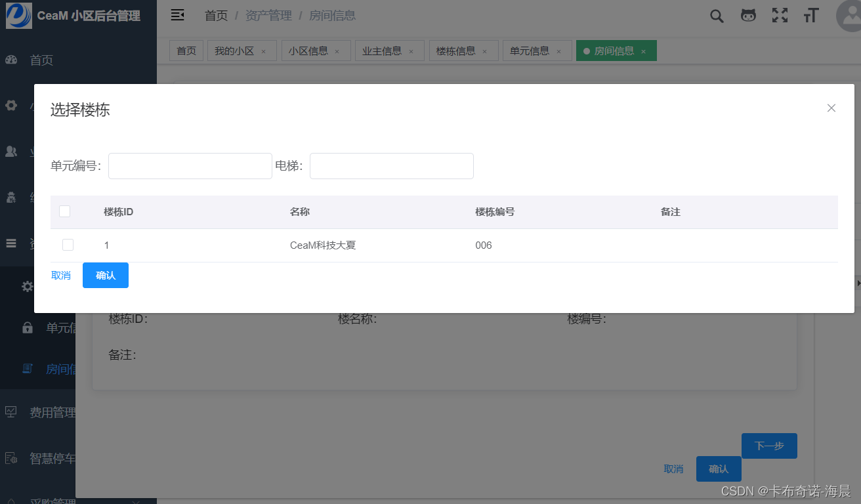Close the 楼栋信息 tab
This screenshot has height=504, width=861.
[x=485, y=51]
